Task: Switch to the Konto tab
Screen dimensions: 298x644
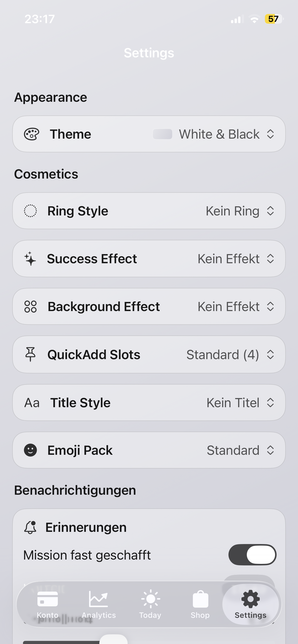Action: [x=48, y=604]
